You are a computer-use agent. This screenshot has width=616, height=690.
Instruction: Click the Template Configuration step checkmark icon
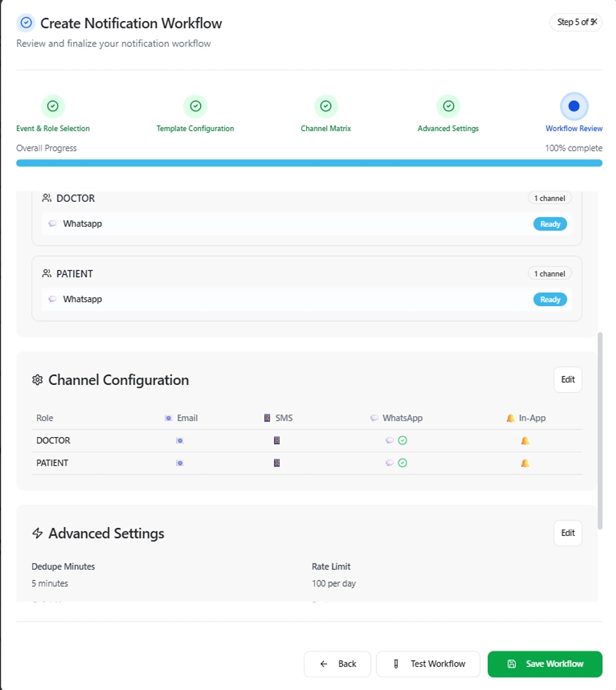(195, 106)
